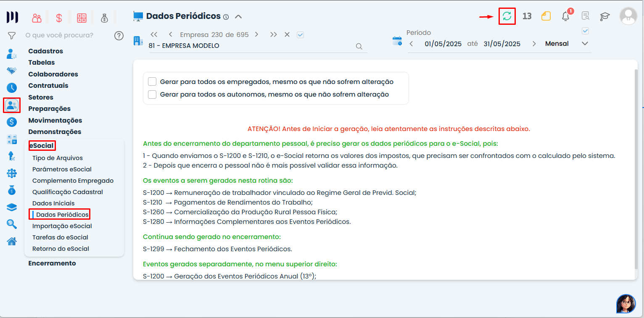Click the blue clock sidebar icon
The height and width of the screenshot is (318, 644).
[12, 88]
